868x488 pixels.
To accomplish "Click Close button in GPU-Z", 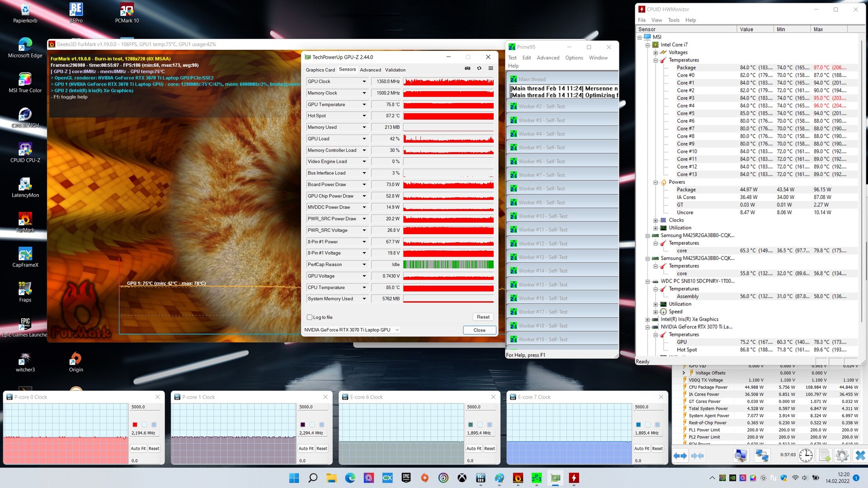I will (x=479, y=330).
